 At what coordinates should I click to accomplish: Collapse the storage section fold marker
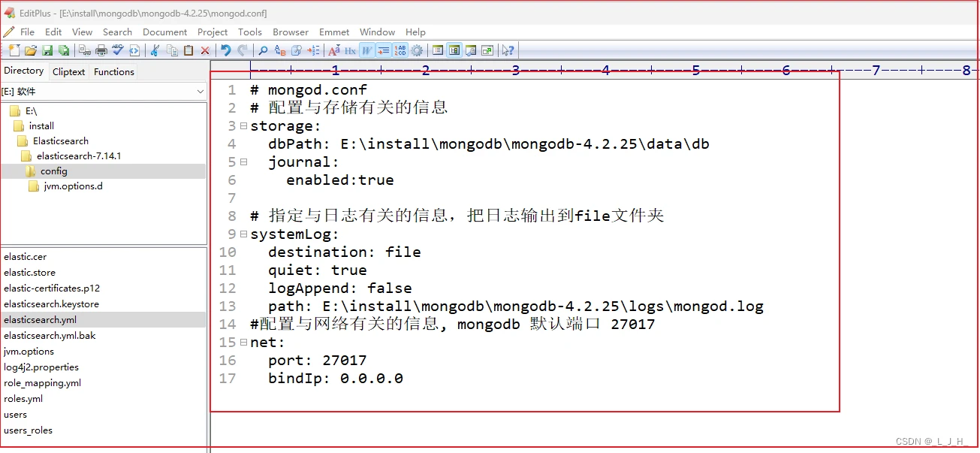(243, 125)
